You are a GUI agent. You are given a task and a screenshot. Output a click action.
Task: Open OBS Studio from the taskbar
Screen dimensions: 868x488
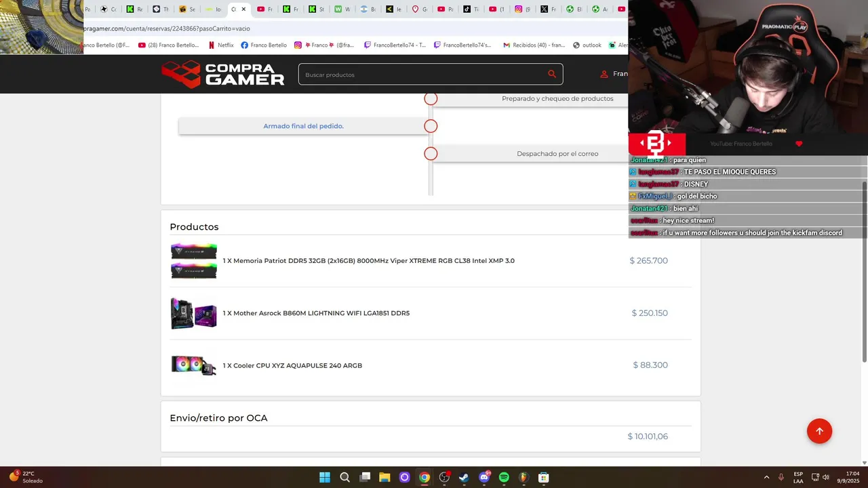[x=444, y=478]
